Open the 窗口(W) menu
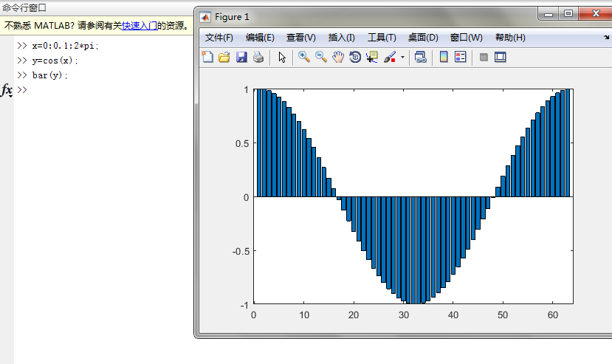The height and width of the screenshot is (364, 612). tap(466, 38)
